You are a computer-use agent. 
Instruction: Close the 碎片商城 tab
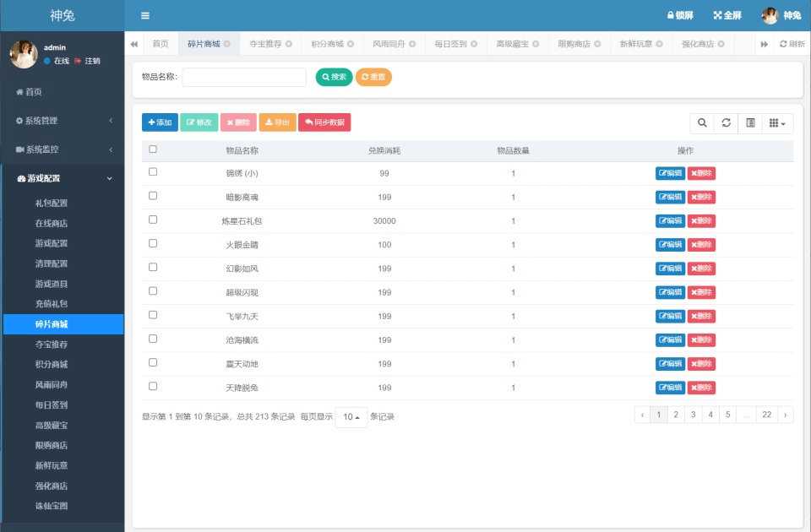pyautogui.click(x=227, y=44)
